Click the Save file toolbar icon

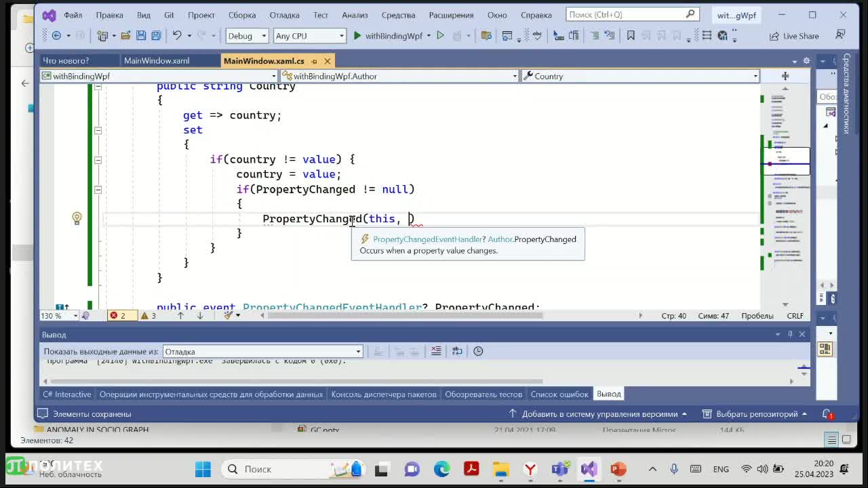point(141,36)
